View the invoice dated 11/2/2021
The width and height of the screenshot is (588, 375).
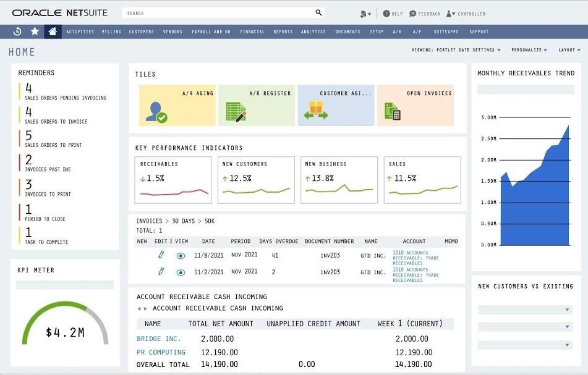[x=181, y=272]
